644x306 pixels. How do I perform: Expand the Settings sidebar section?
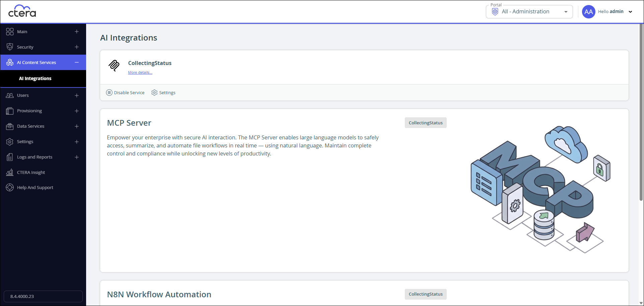pos(77,142)
